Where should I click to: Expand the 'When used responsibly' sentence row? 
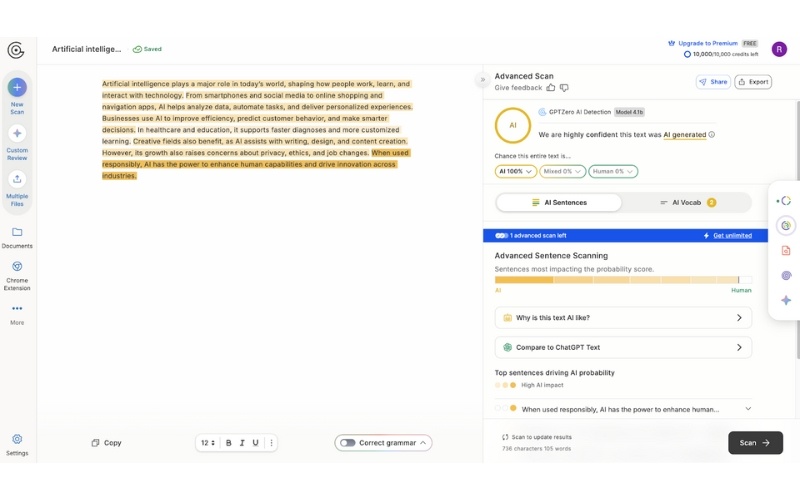(623, 409)
